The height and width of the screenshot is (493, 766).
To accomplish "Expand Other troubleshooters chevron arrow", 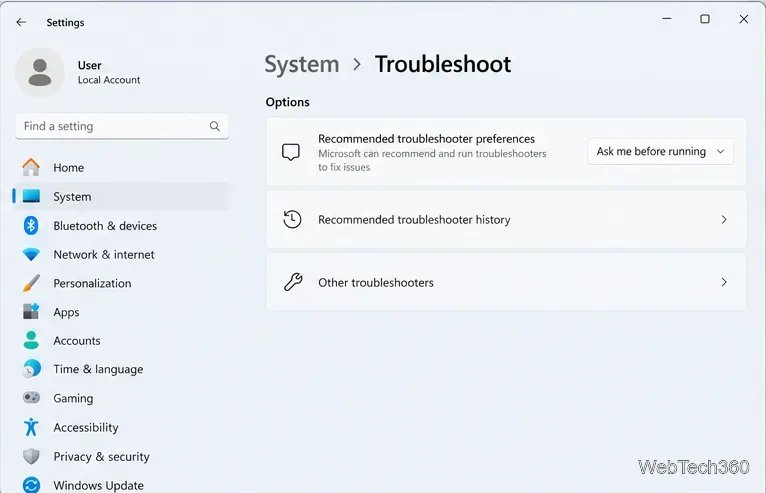I will click(724, 282).
